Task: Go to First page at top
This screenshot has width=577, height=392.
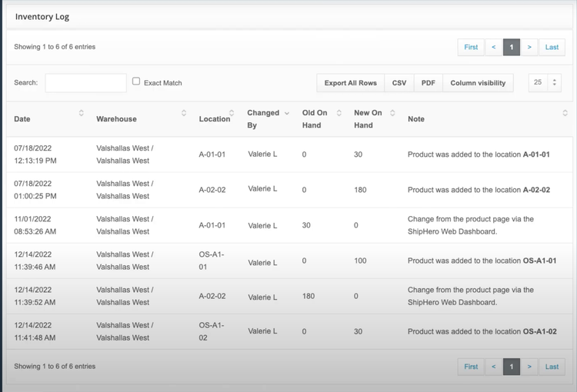Action: tap(471, 47)
